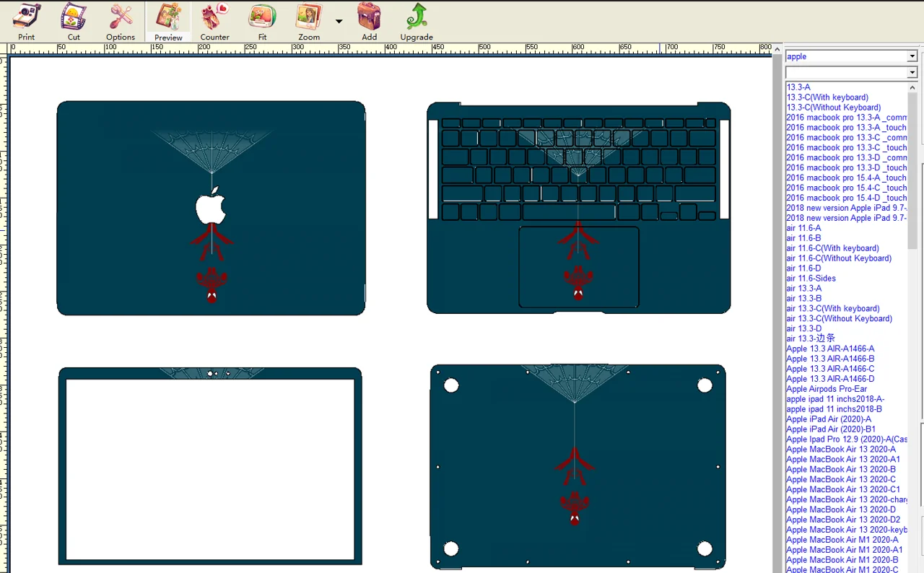Choose 2016 macbook pro 13.3-A _touch entry
The image size is (924, 573).
click(x=847, y=128)
